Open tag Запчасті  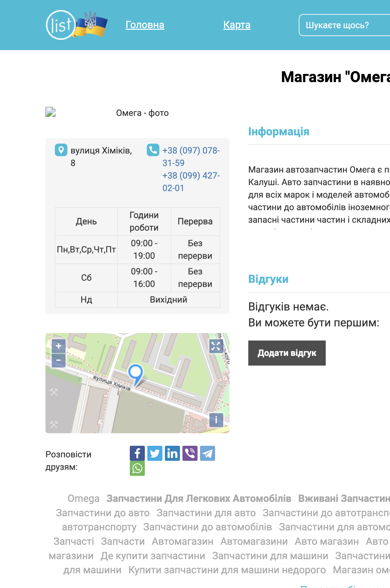(x=74, y=541)
